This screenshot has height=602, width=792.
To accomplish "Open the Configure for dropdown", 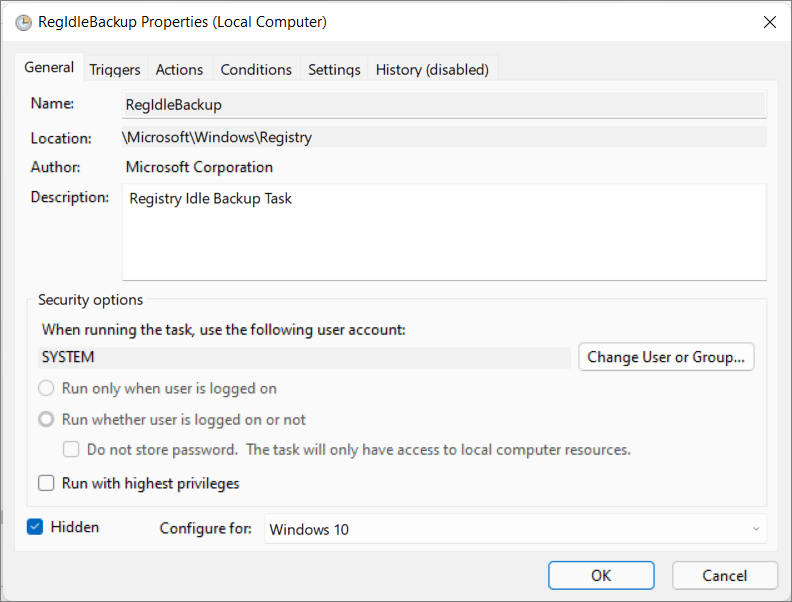I will pyautogui.click(x=515, y=529).
